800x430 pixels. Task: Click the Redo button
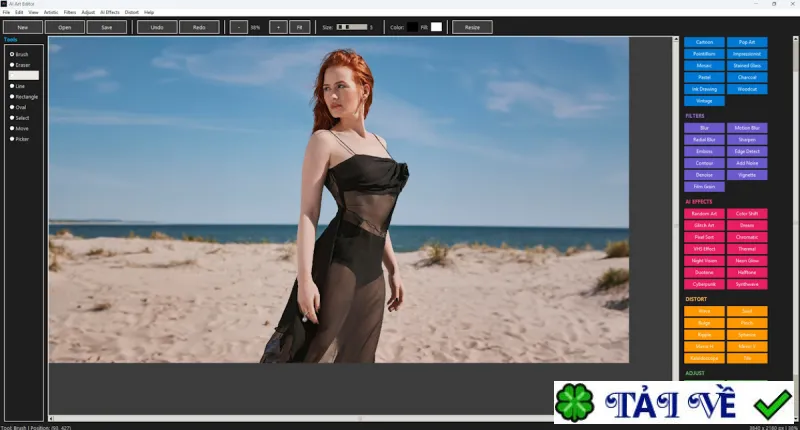[x=199, y=27]
